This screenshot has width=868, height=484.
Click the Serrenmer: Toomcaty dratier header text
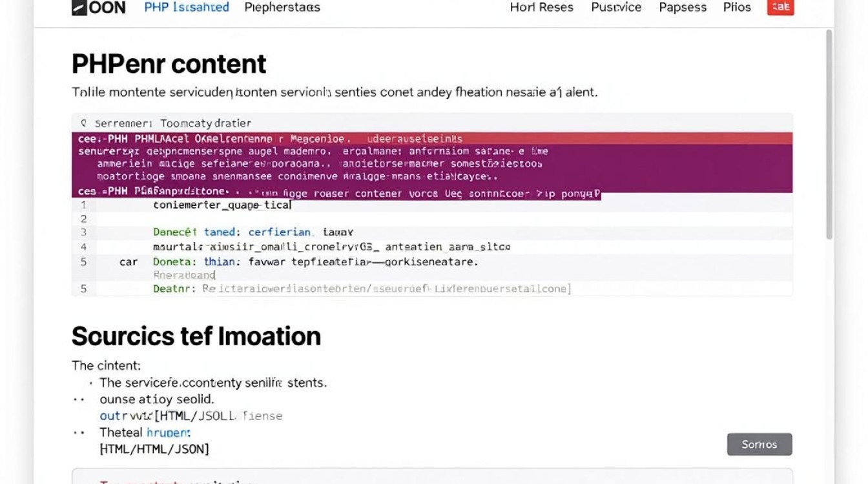173,123
